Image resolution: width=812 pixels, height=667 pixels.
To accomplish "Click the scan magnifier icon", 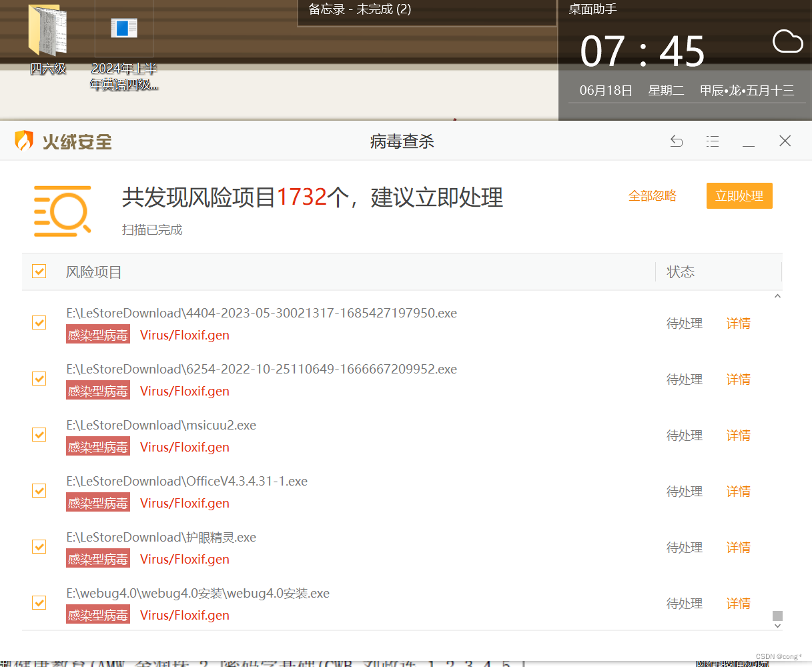I will click(x=63, y=211).
